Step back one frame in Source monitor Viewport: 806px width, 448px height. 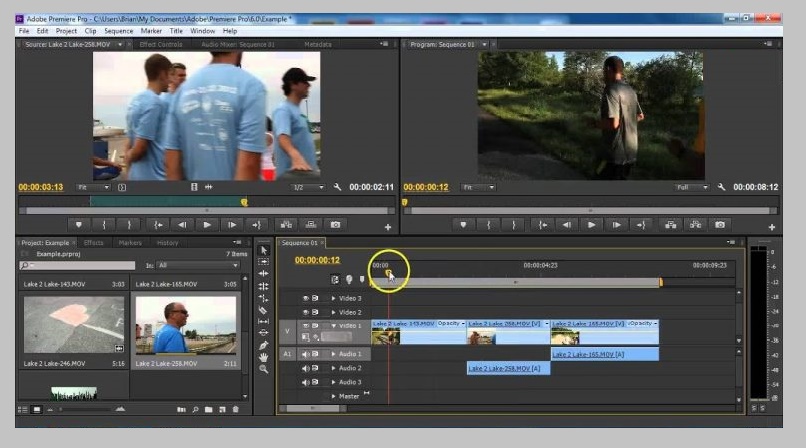(x=182, y=225)
